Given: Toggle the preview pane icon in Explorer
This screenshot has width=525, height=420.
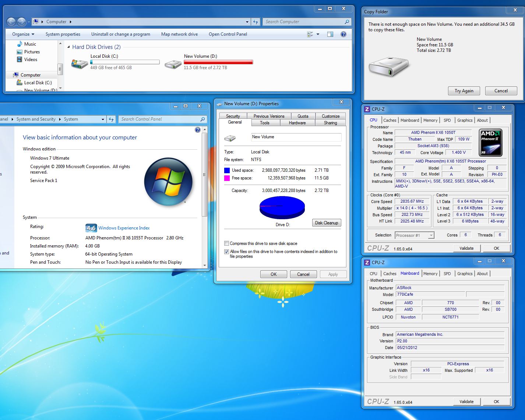Looking at the screenshot, I should coord(330,34).
